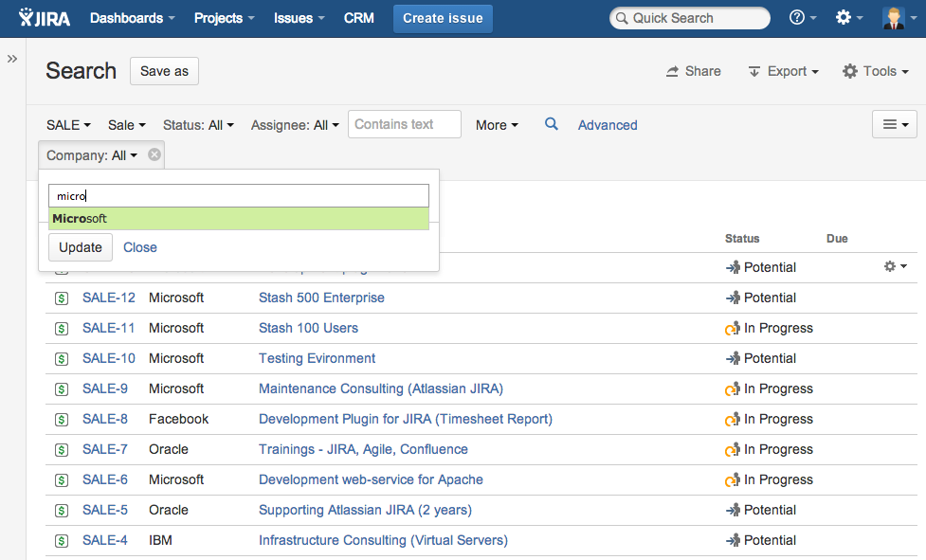Screen dimensions: 926x560
Task: Click the Facebook company cell
Action: 178,419
